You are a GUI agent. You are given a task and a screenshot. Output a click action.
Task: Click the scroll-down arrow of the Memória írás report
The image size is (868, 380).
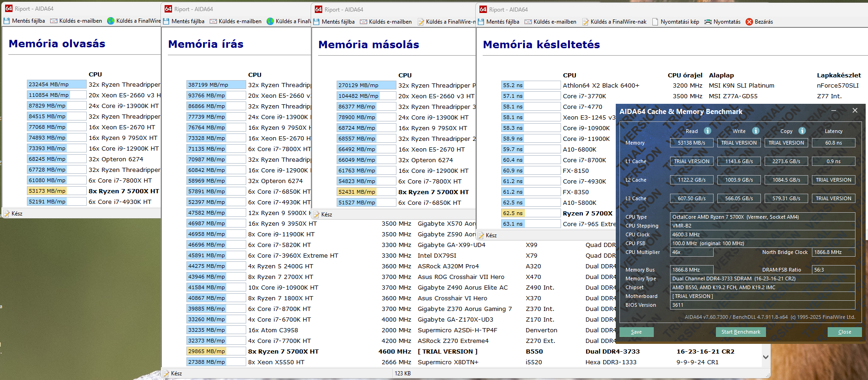tap(766, 357)
